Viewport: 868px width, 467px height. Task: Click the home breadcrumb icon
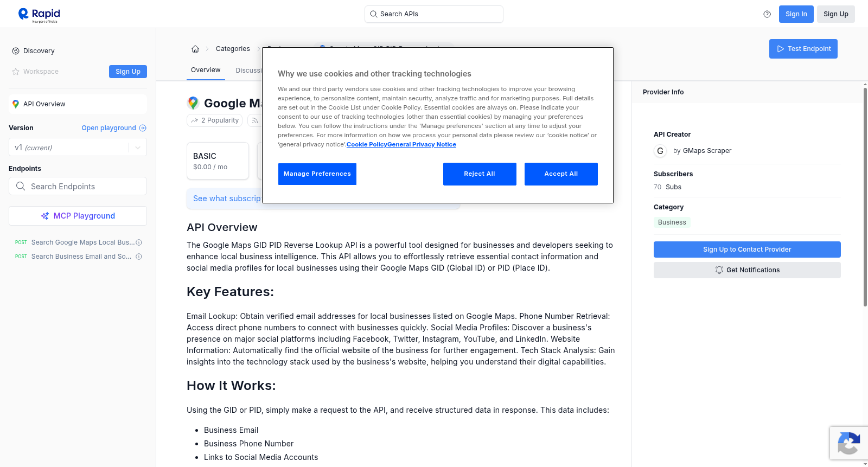195,49
